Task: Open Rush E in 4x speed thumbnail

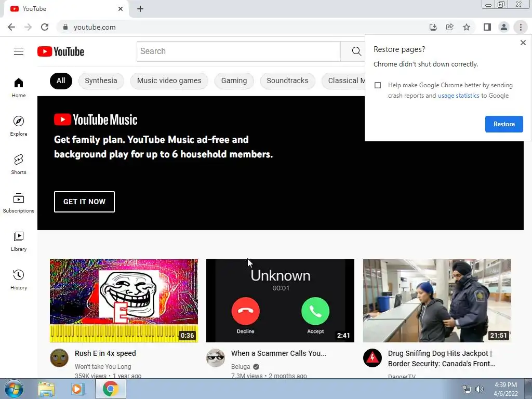Action: pos(124,301)
